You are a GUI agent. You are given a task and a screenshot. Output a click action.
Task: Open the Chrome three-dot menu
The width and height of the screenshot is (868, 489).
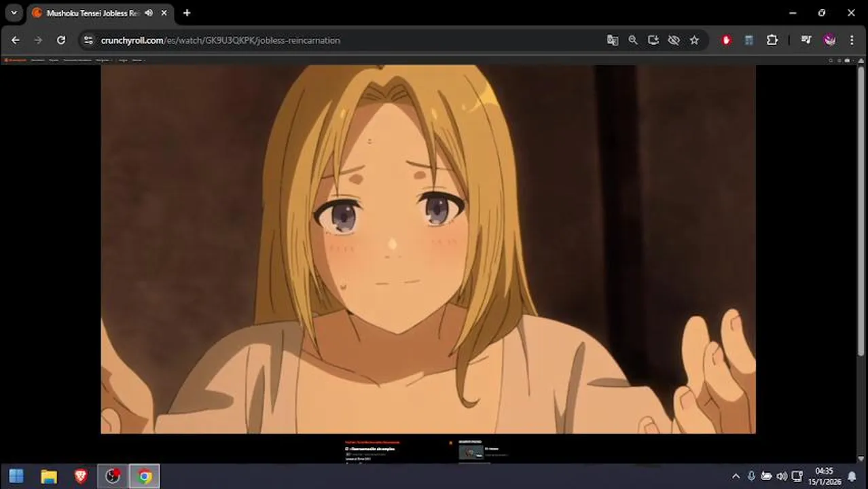pos(852,40)
